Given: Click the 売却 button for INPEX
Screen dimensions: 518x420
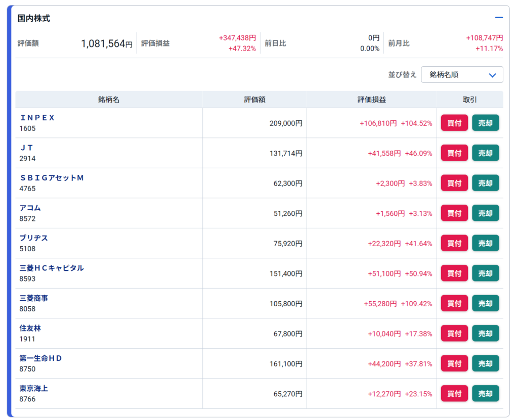Looking at the screenshot, I should coord(485,123).
